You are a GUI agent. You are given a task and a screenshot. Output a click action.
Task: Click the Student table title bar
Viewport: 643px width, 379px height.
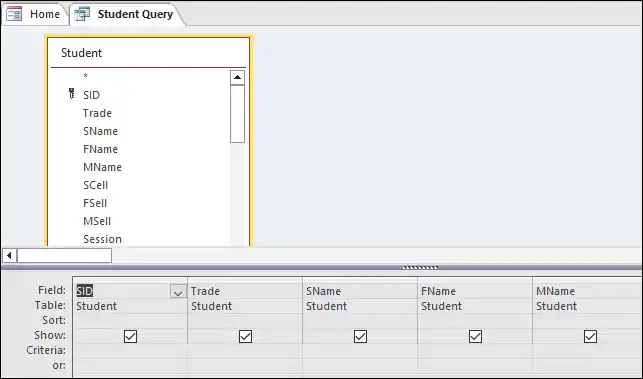pos(148,53)
